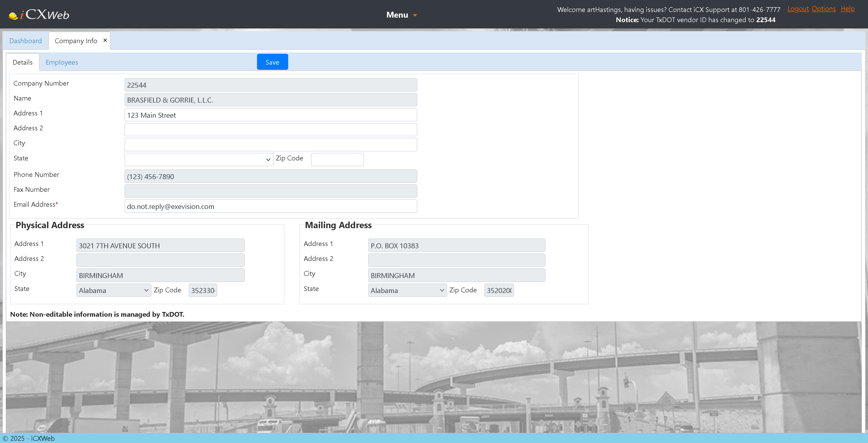
Task: Focus the empty company Address 2 field
Action: coord(271,130)
